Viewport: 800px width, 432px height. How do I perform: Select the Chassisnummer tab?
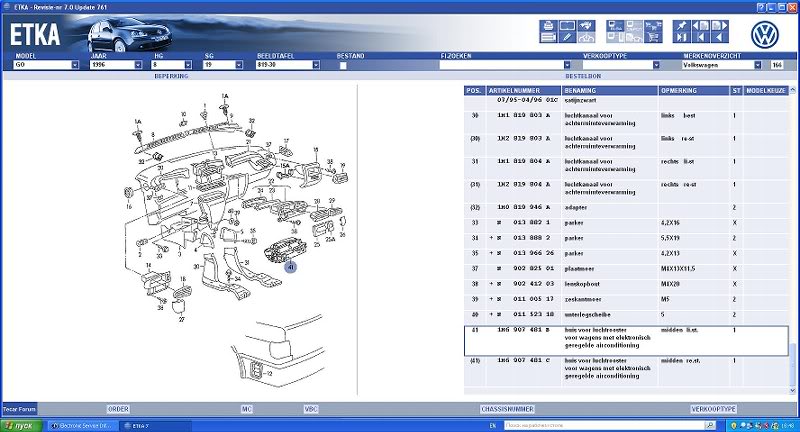pos(507,409)
